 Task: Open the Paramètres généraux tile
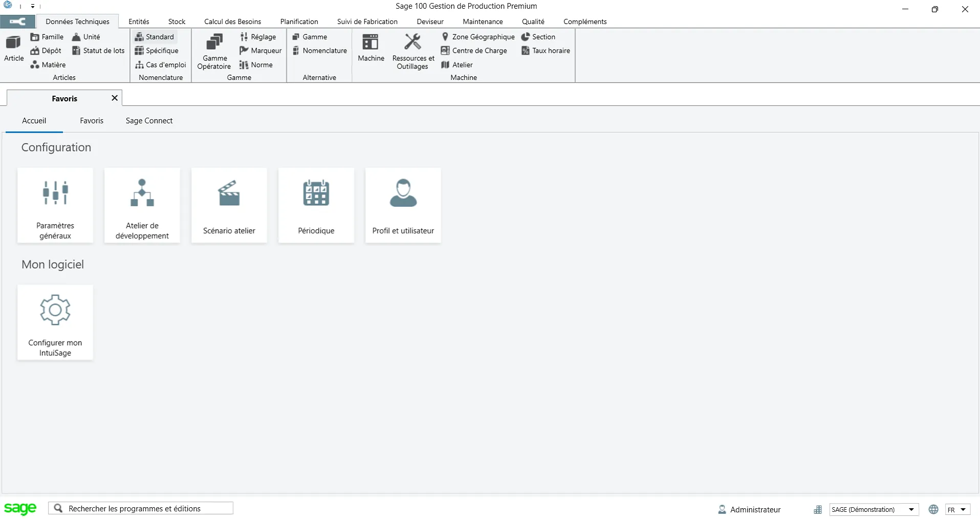click(x=55, y=205)
